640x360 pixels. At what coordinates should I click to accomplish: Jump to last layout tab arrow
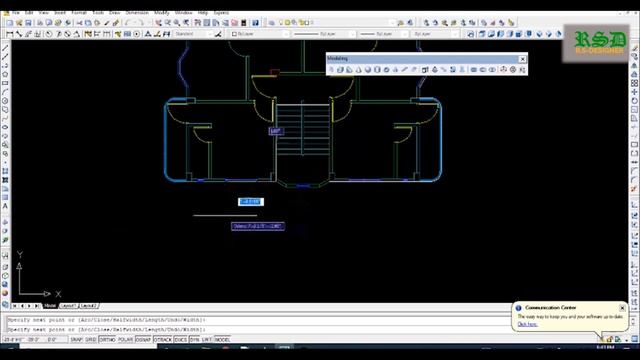click(37, 306)
